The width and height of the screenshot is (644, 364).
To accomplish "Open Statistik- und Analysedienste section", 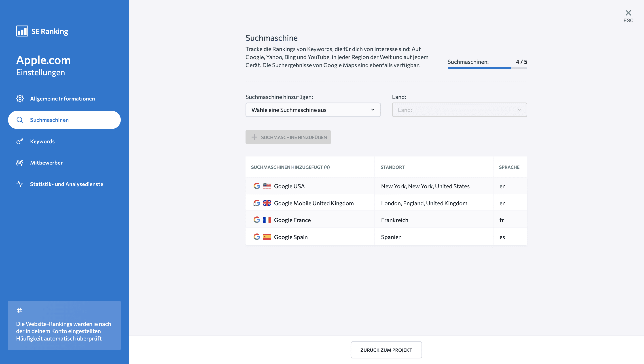I will pos(64,184).
